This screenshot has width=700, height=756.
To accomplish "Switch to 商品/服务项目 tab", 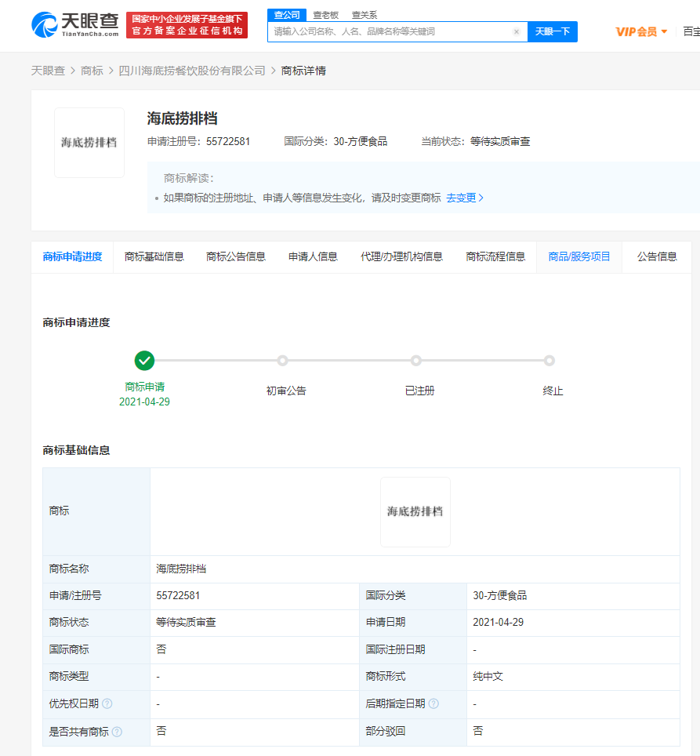I will tap(579, 257).
